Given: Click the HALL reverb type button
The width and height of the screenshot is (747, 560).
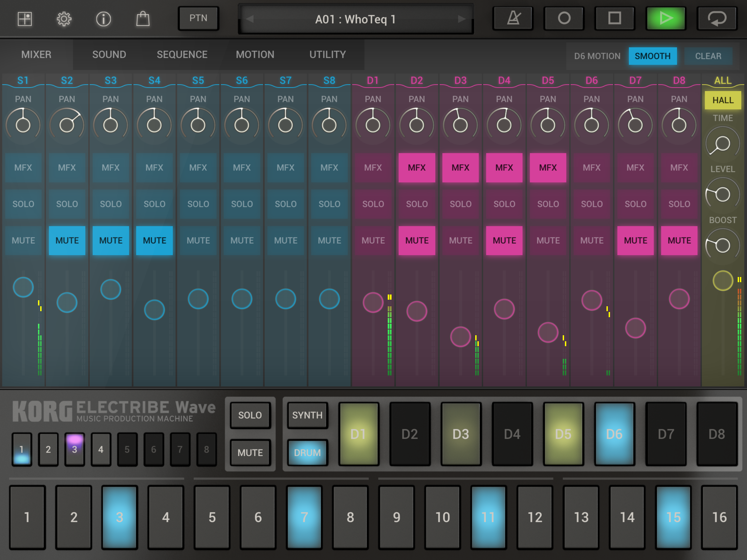Looking at the screenshot, I should (x=723, y=100).
